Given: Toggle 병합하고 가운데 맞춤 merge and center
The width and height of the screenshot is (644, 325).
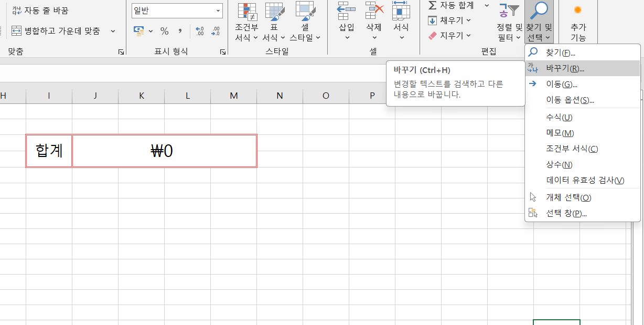Looking at the screenshot, I should 57,31.
